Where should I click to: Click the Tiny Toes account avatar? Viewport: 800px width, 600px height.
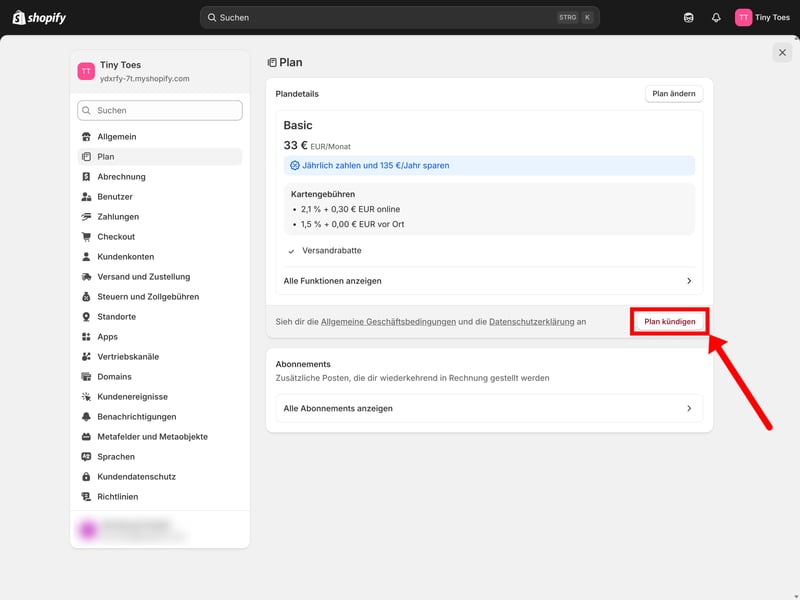[743, 17]
